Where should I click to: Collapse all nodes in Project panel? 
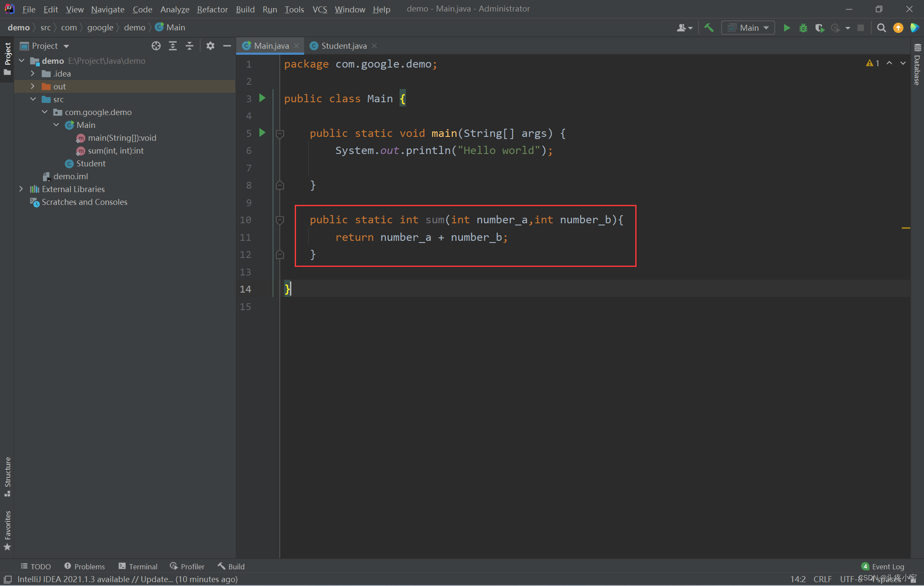(x=190, y=46)
